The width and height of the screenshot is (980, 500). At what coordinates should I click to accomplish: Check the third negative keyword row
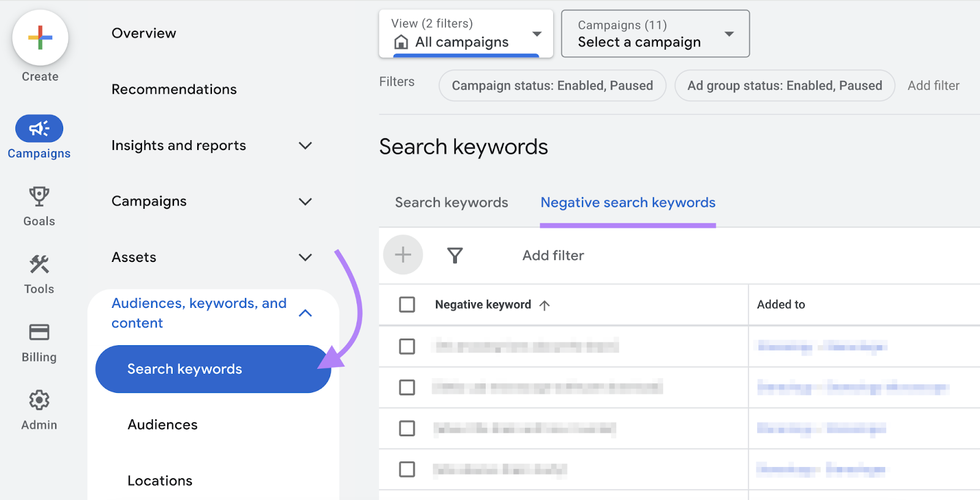click(x=407, y=428)
